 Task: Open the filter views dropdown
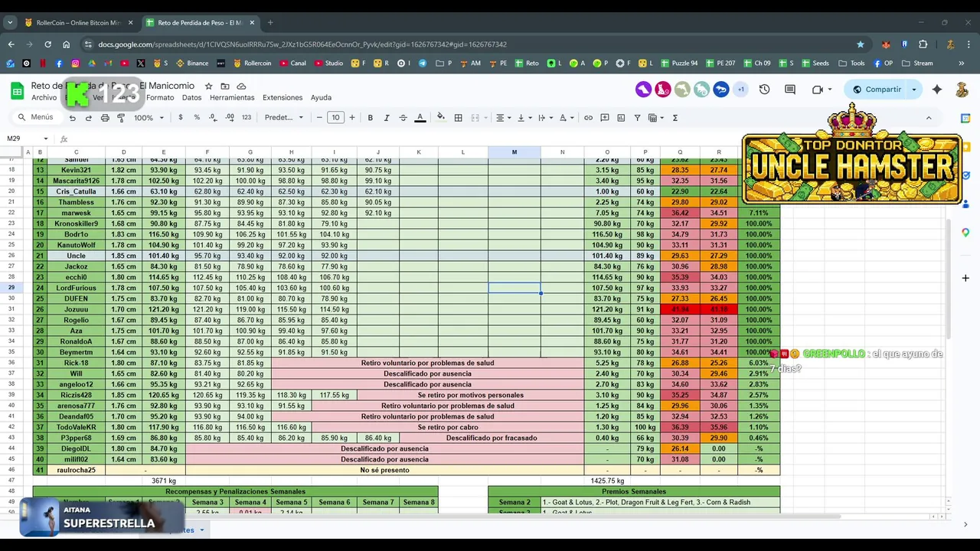point(655,118)
